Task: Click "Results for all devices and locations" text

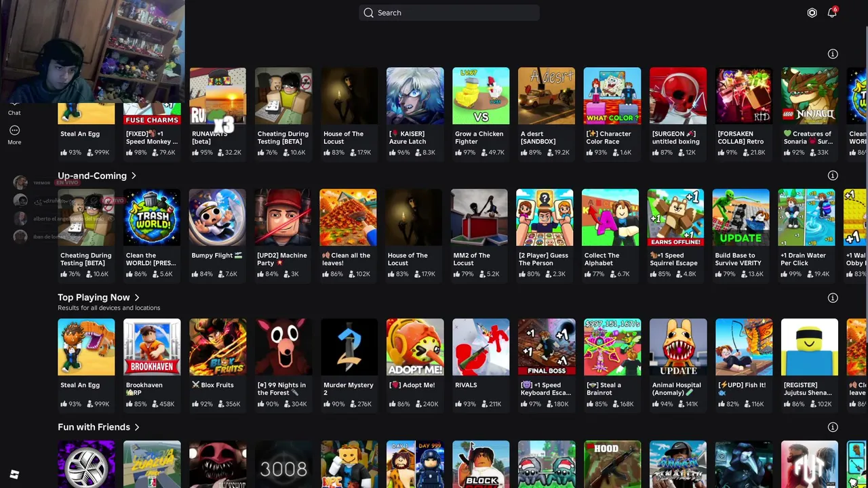Action: pos(109,308)
